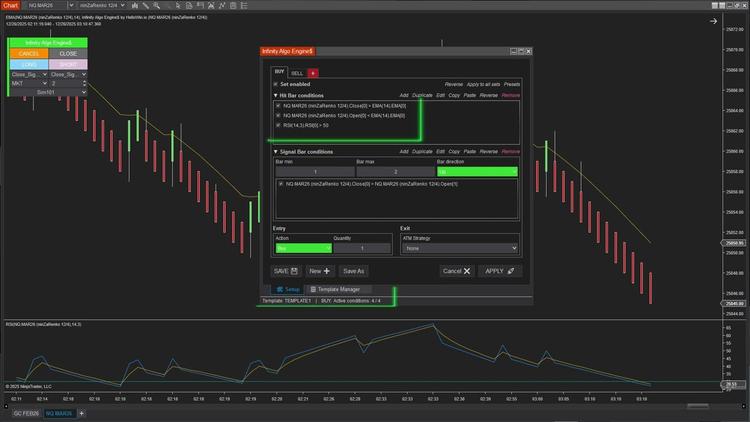Click orange CANCEL button in trade panel

tap(29, 54)
